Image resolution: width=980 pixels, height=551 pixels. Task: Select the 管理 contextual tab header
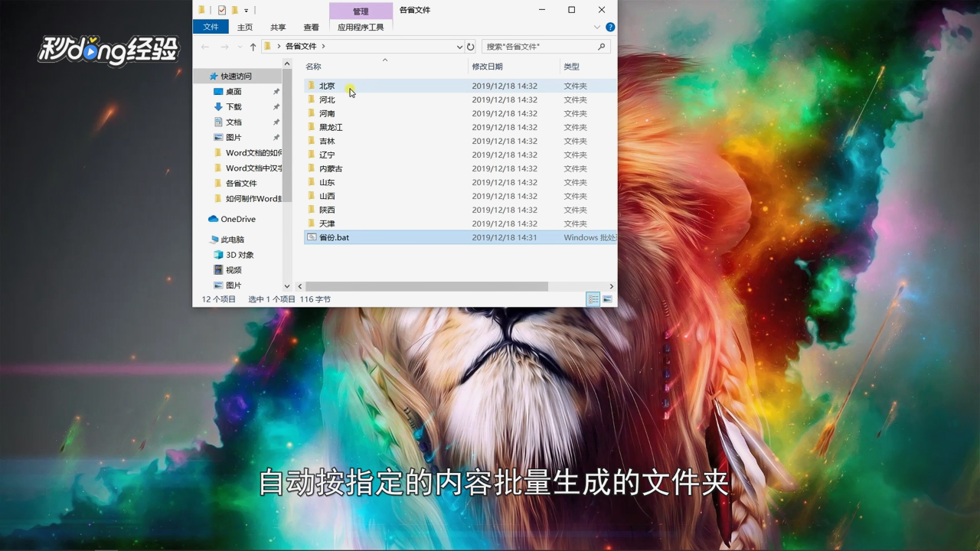pyautogui.click(x=361, y=11)
